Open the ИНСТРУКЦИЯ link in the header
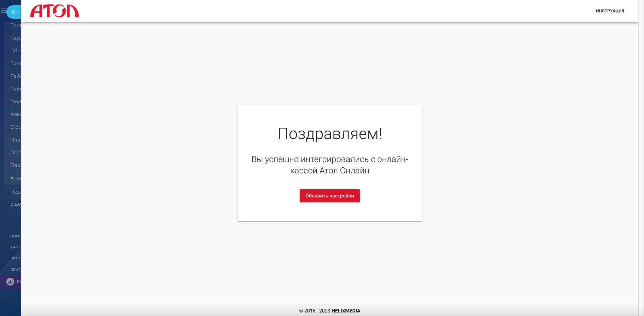This screenshot has width=644, height=316. pyautogui.click(x=610, y=11)
